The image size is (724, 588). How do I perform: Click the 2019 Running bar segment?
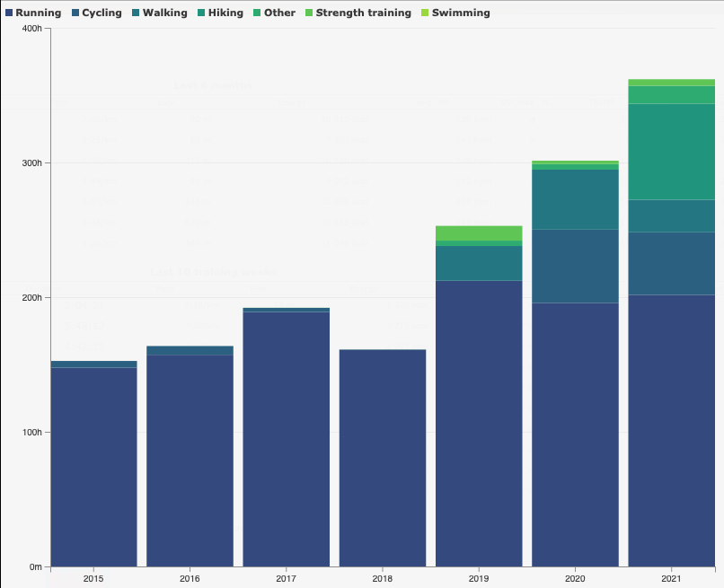pyautogui.click(x=479, y=423)
